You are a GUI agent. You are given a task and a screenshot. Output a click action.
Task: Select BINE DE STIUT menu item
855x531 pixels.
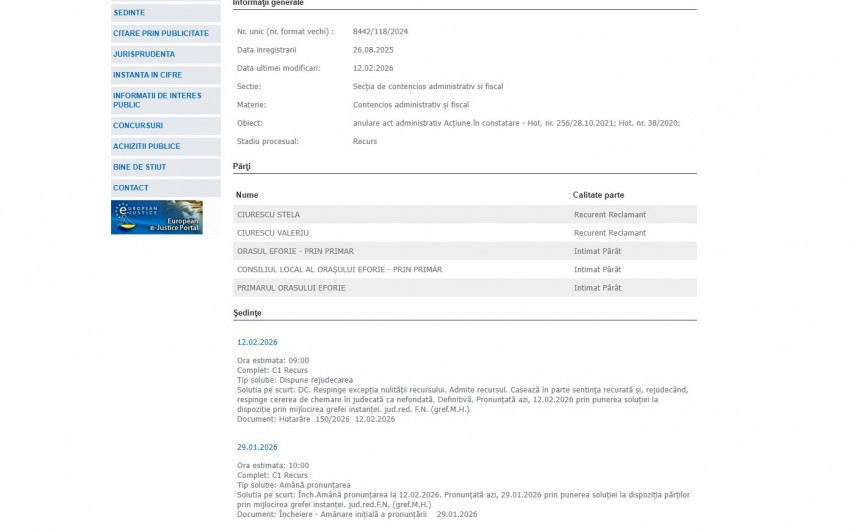point(139,167)
